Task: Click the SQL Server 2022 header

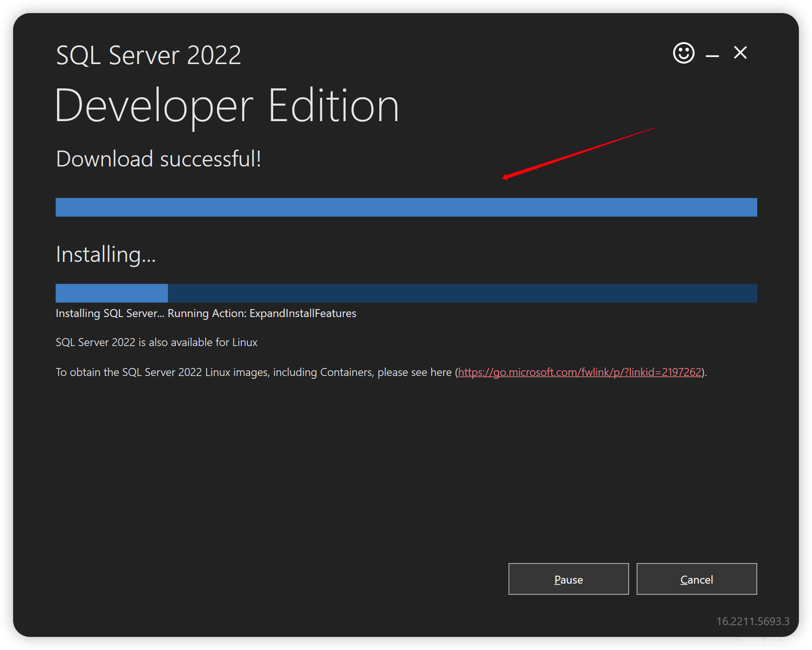Action: coord(148,54)
